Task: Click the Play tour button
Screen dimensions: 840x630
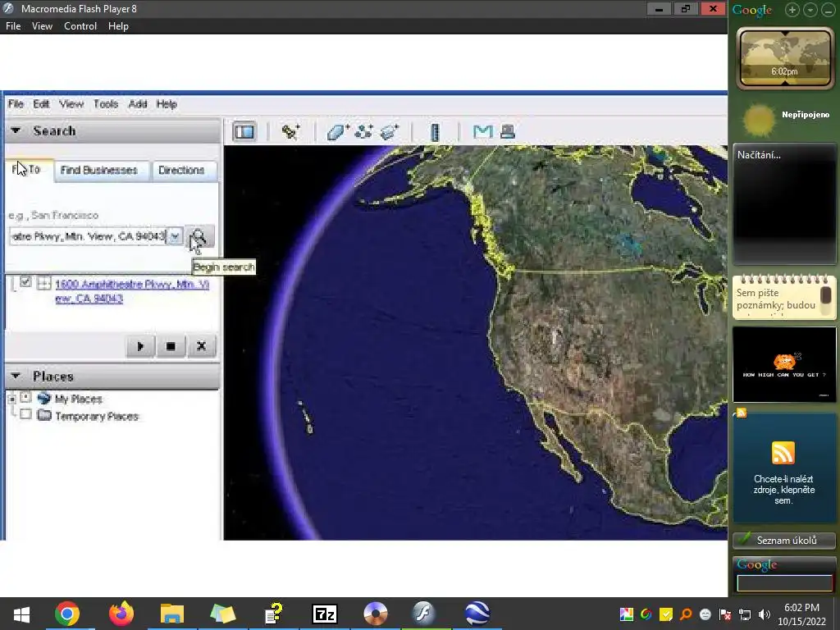Action: click(x=140, y=346)
